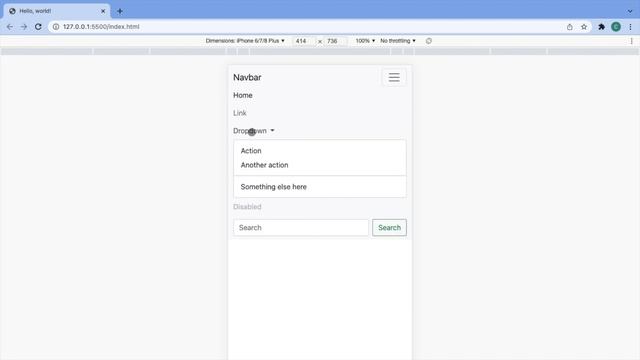Edit the device height 736 field
The height and width of the screenshot is (360, 640).
pyautogui.click(x=336, y=41)
